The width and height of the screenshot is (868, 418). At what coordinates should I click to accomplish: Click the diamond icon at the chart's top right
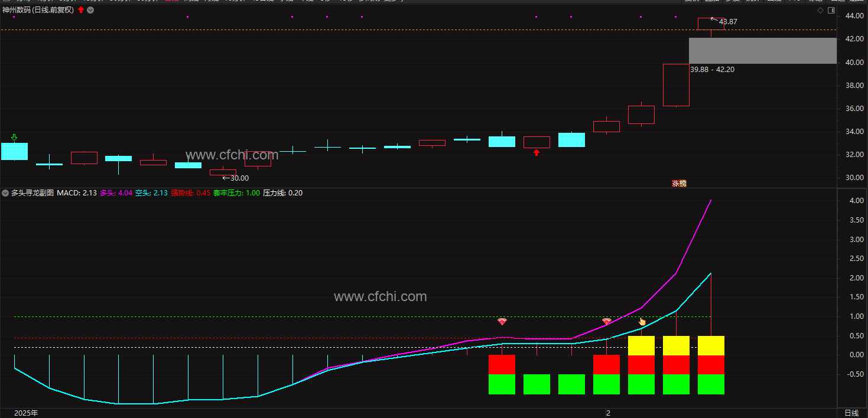pos(820,11)
